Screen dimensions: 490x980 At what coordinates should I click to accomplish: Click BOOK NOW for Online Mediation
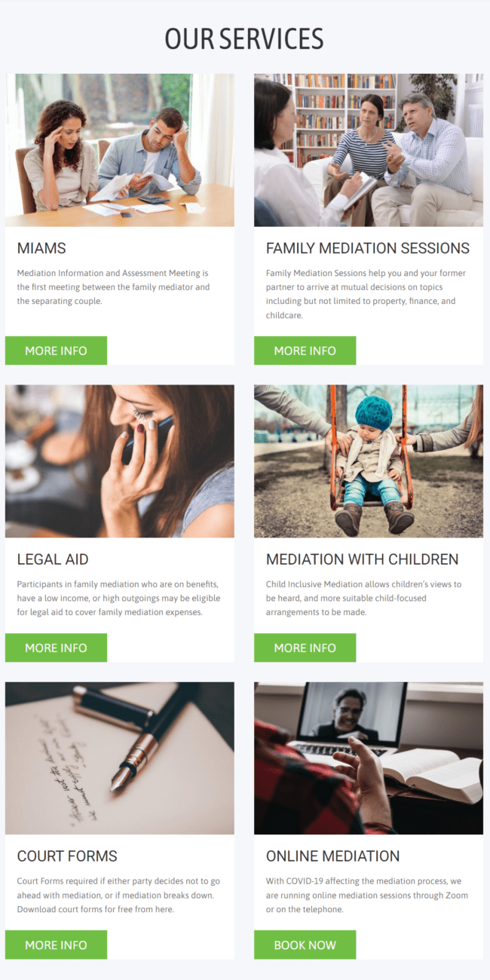tap(305, 945)
